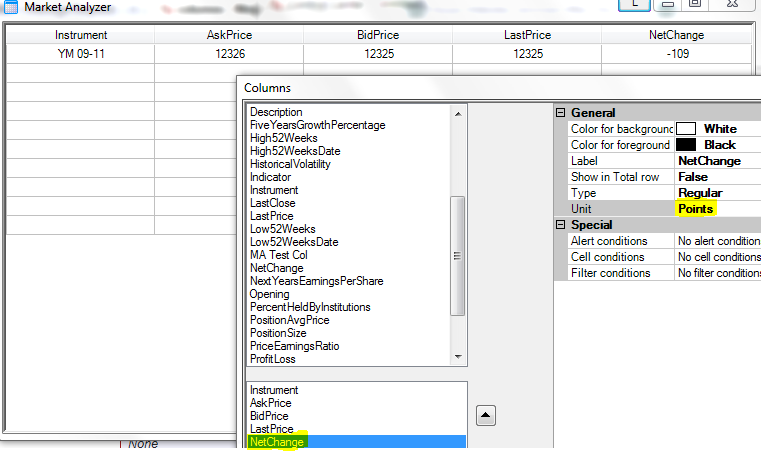Select Description in available columns list
Viewport: 761px width, 451px height.
[x=276, y=112]
